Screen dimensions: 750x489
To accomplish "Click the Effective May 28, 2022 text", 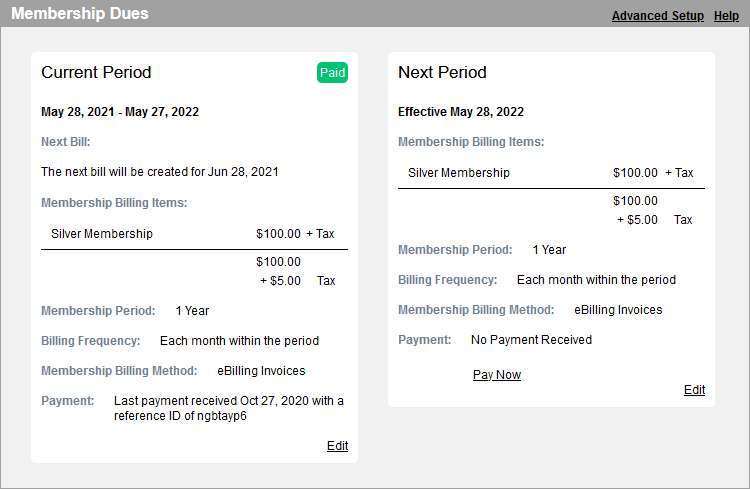I will coord(461,112).
